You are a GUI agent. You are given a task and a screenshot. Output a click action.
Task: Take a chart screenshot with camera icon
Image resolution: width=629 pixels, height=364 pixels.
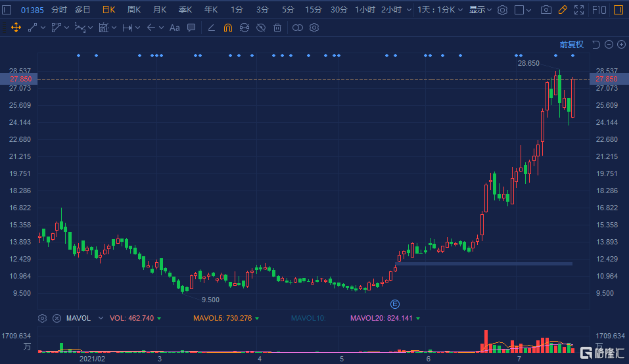[546, 10]
